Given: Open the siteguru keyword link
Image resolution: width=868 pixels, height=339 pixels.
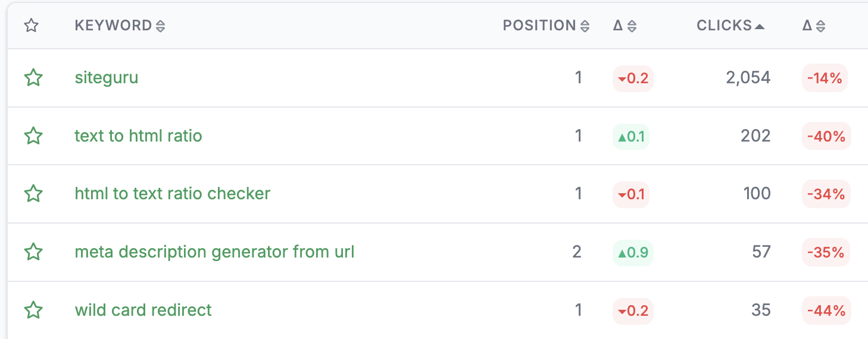Looking at the screenshot, I should click(x=107, y=78).
